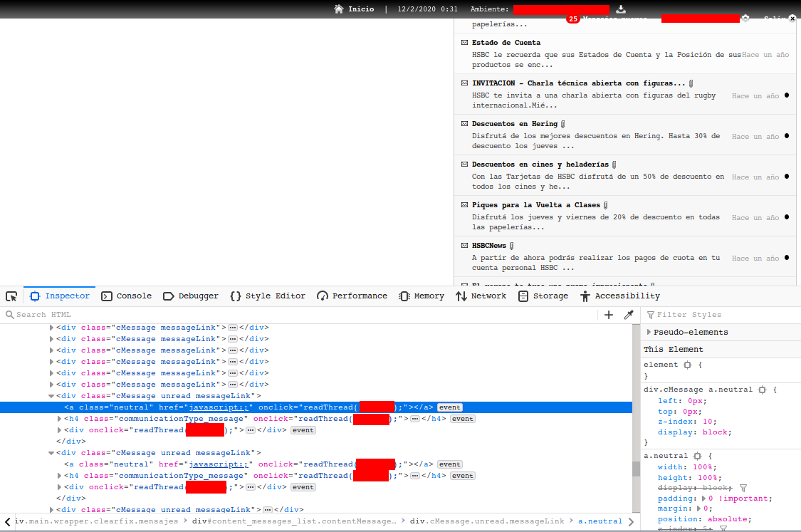The height and width of the screenshot is (532, 801).
Task: Select the eyedropper color picker tool
Action: pyautogui.click(x=629, y=315)
